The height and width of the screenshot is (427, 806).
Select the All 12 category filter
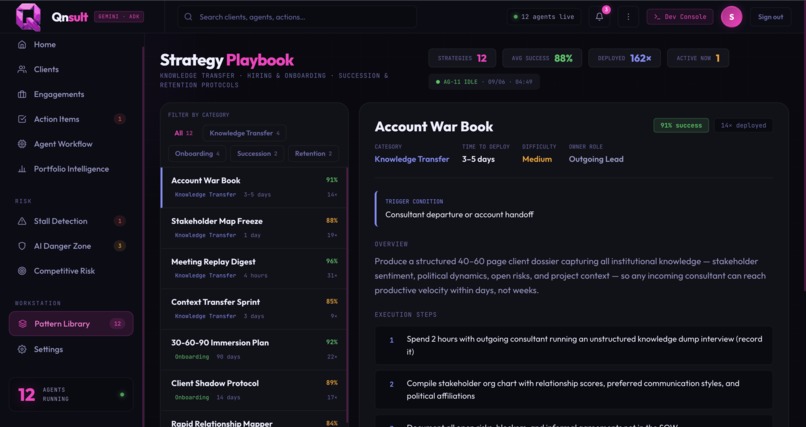pos(183,133)
